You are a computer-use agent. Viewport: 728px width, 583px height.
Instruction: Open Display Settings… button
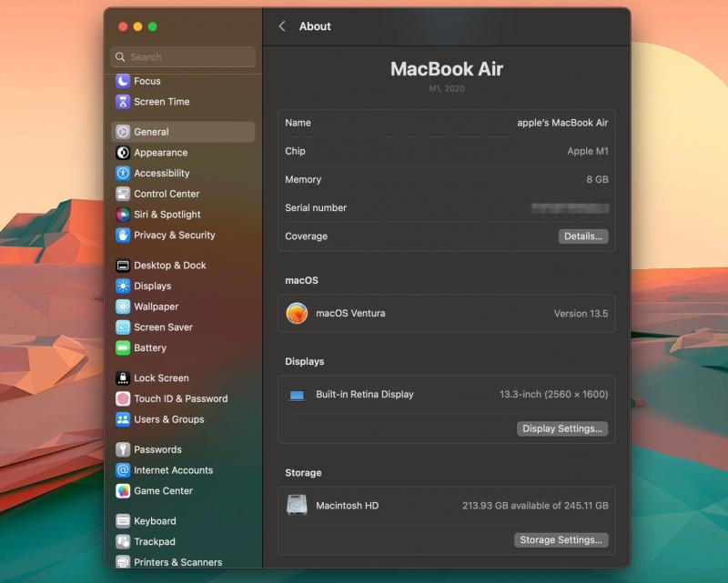coord(562,428)
